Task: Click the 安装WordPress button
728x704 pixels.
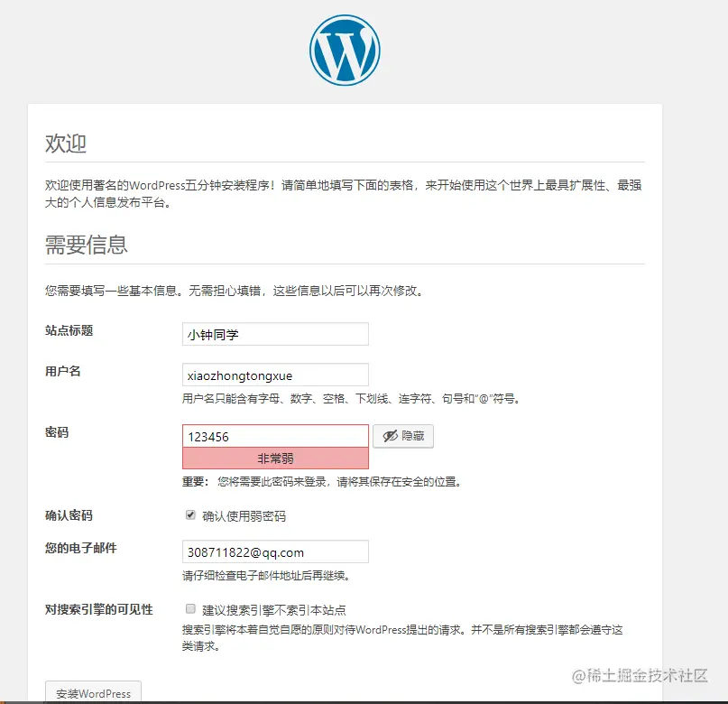Action: tap(93, 693)
